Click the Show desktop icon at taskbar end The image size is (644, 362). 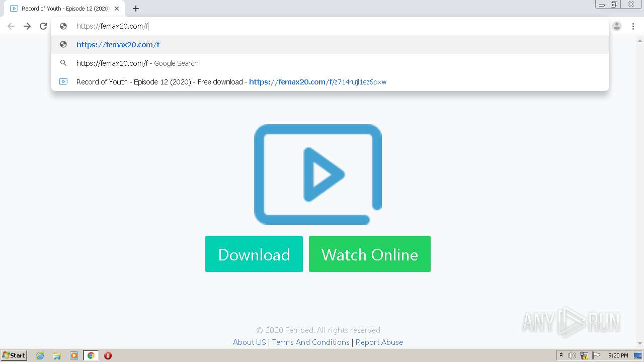[x=638, y=355]
